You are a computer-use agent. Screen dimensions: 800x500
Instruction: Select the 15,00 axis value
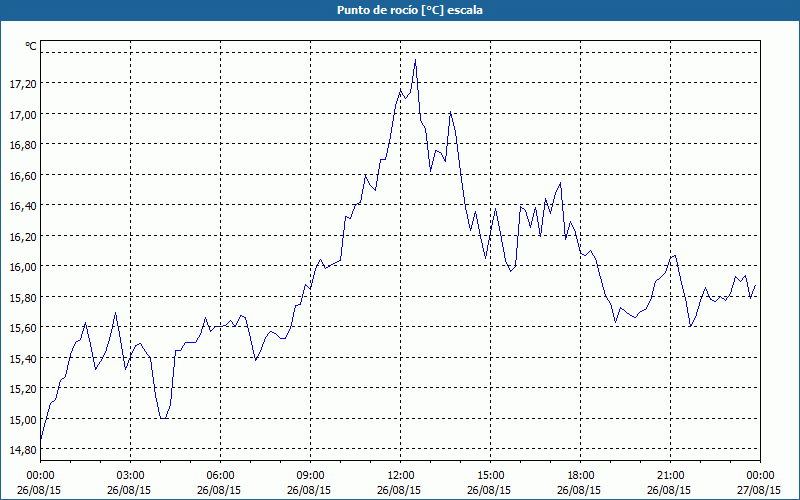click(x=23, y=420)
